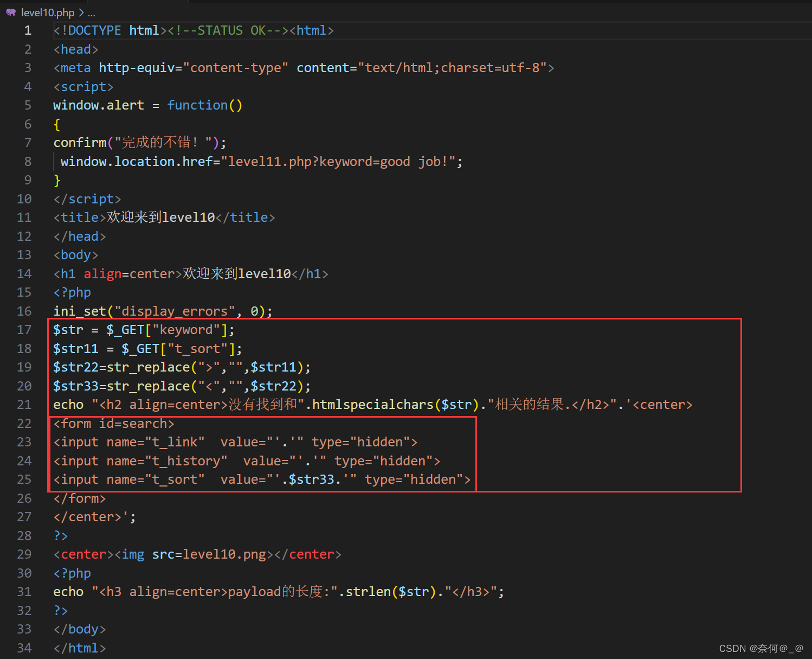
Task: Click $str11 variable on line 18
Action: tap(76, 349)
